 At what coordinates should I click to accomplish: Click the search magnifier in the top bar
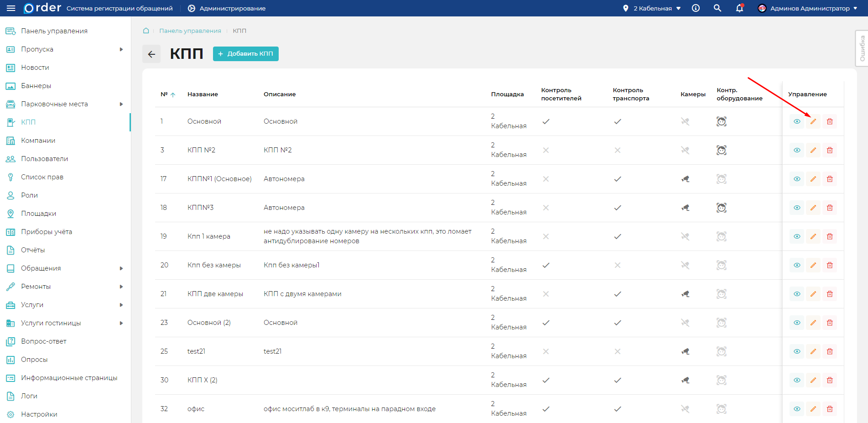[x=717, y=8]
